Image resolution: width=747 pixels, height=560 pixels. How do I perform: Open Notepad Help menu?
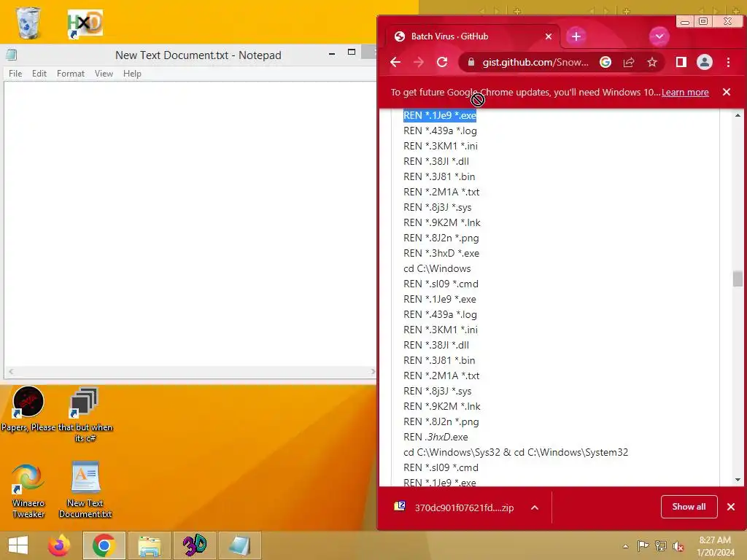[132, 74]
